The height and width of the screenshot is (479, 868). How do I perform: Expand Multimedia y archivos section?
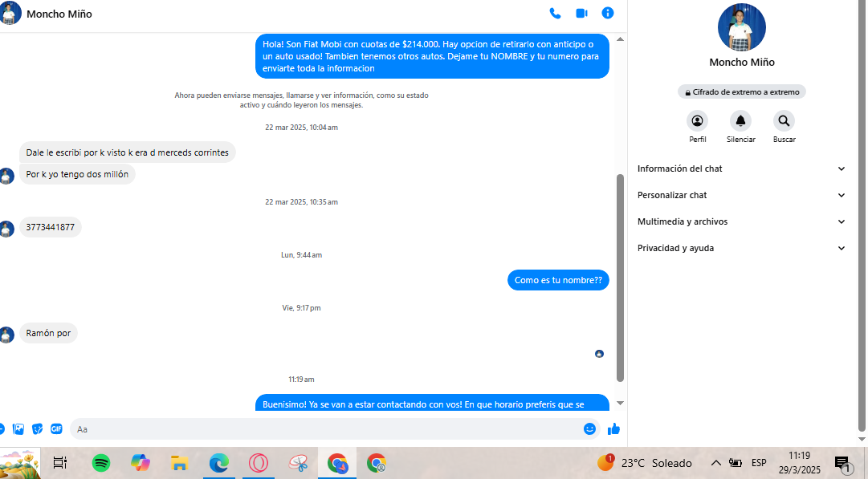[x=741, y=221]
